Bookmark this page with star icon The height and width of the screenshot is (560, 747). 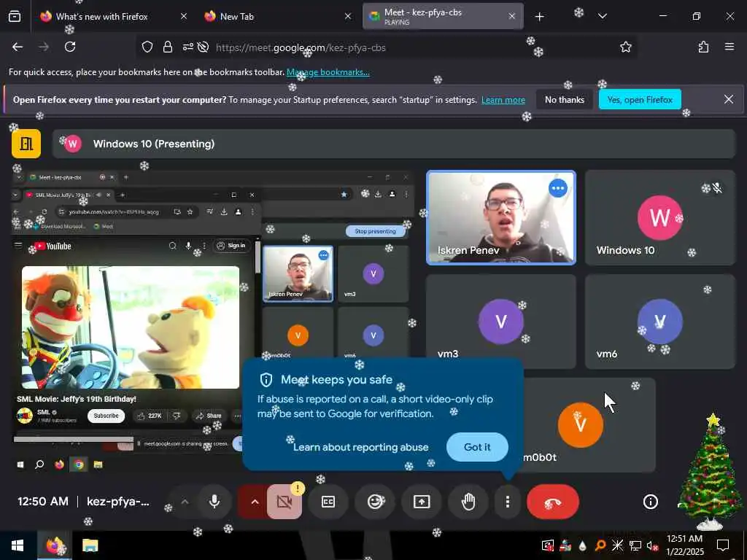(625, 47)
